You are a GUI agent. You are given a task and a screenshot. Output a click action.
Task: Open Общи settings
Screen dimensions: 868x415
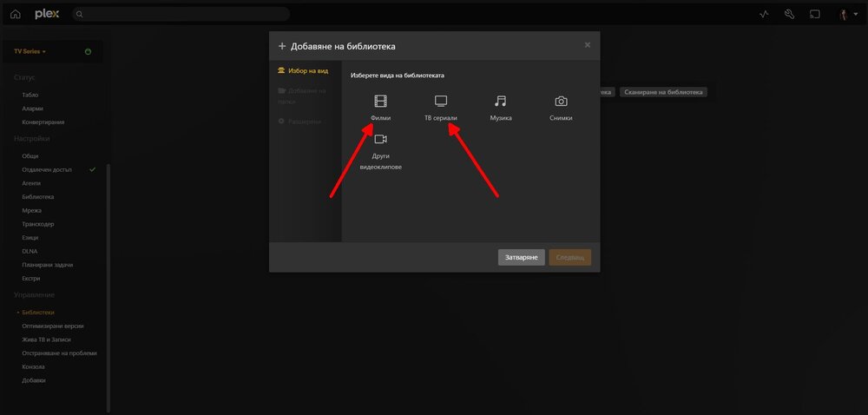(30, 156)
